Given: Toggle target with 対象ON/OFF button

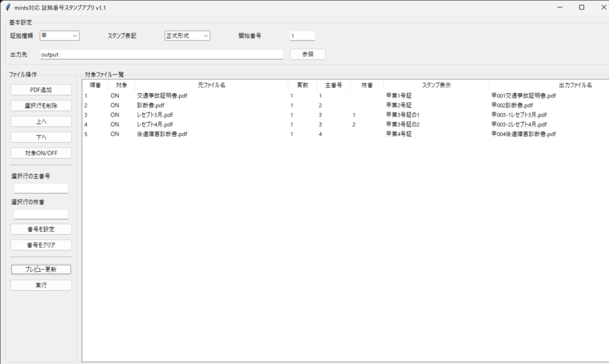Looking at the screenshot, I should pos(41,153).
